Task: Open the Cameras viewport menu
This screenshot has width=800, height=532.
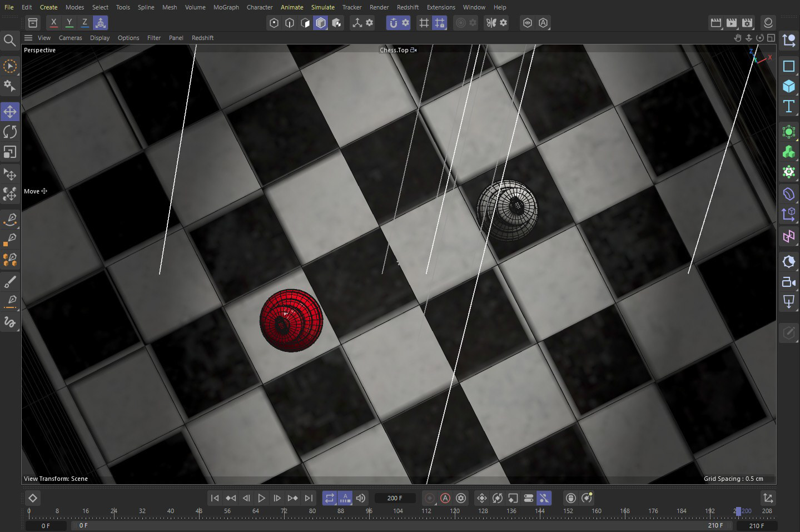Action: click(x=70, y=38)
